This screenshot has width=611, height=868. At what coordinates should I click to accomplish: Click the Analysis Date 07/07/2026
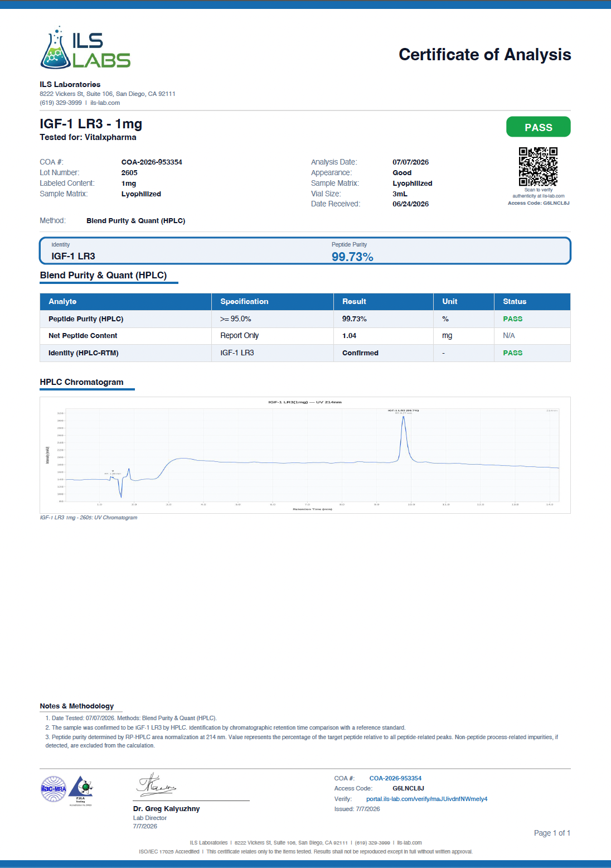(x=410, y=162)
